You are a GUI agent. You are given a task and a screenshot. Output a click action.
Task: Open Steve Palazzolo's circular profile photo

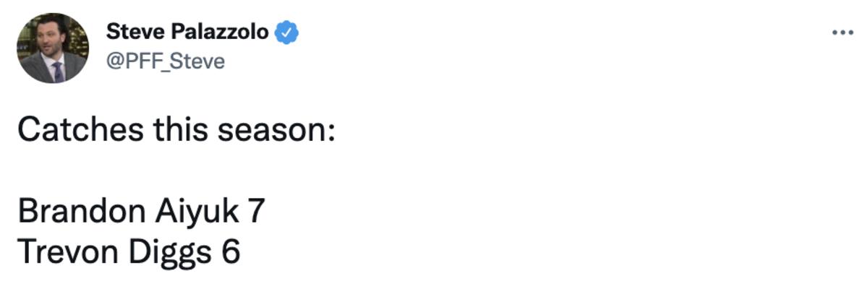click(54, 48)
